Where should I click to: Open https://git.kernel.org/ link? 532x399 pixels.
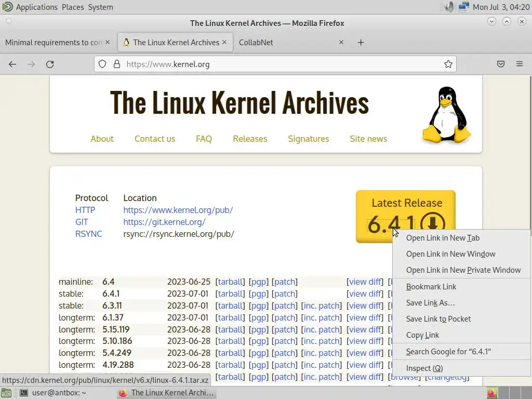[x=164, y=222]
